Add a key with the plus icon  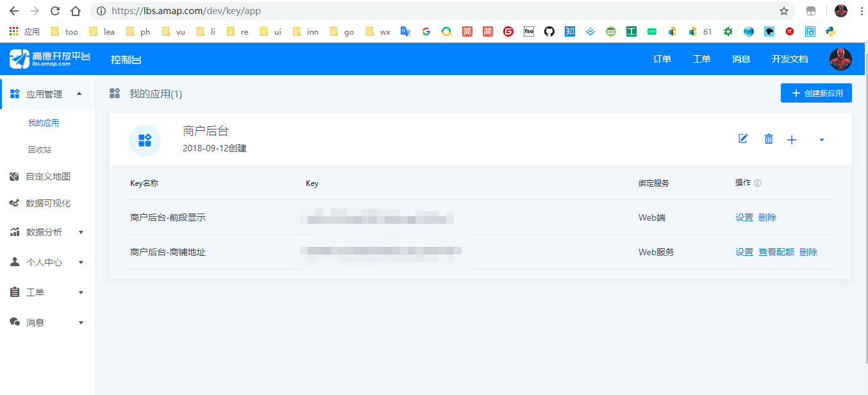coord(792,139)
